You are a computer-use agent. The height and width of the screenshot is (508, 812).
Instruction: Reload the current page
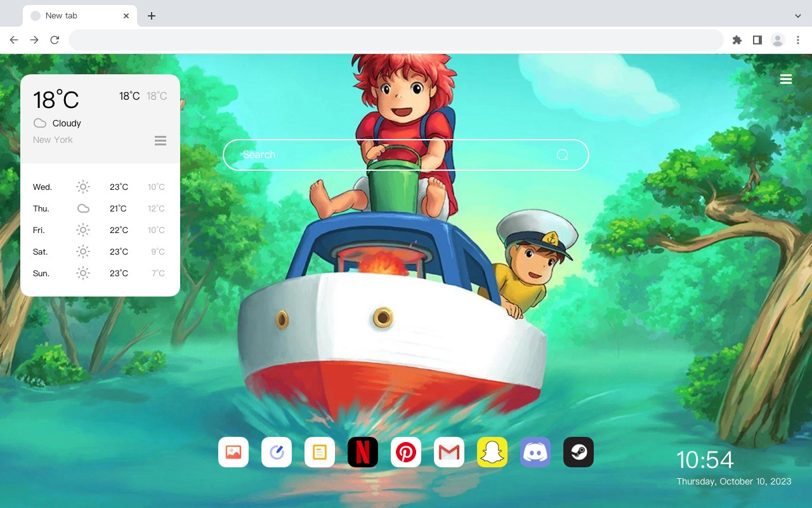(55, 40)
